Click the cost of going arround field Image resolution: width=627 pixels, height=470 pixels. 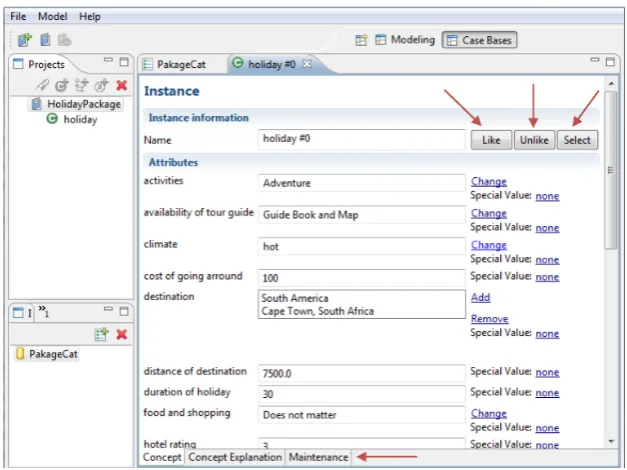point(361,278)
